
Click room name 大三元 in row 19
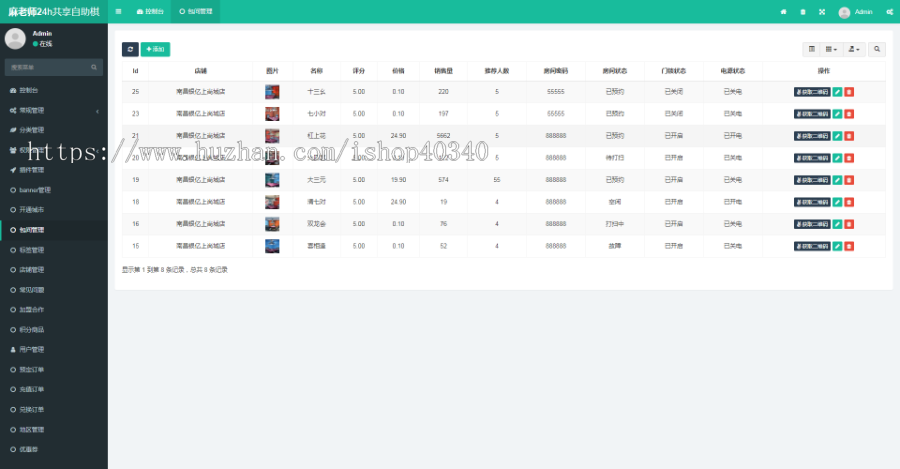pos(316,180)
